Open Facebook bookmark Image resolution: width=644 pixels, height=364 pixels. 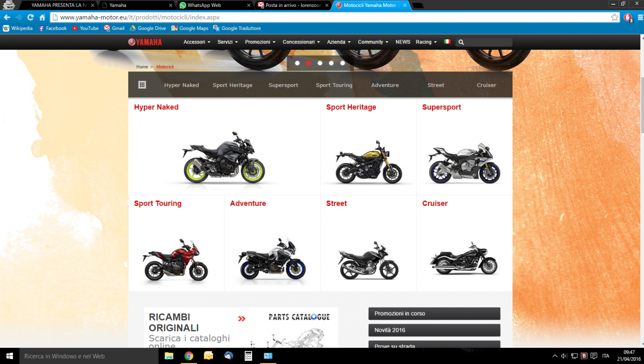tap(53, 28)
